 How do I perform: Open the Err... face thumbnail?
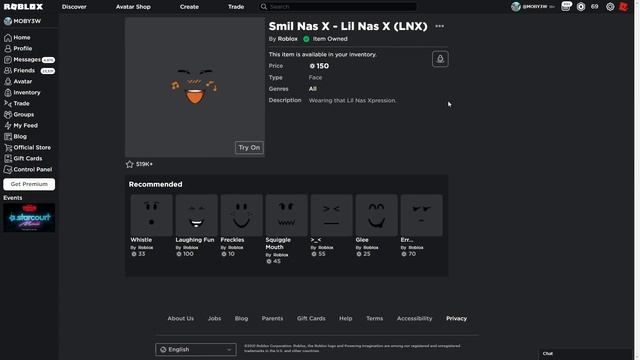point(421,215)
